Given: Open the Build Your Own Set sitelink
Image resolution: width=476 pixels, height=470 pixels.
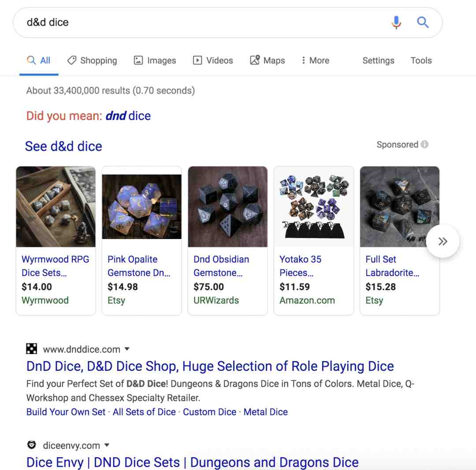Looking at the screenshot, I should [x=66, y=412].
